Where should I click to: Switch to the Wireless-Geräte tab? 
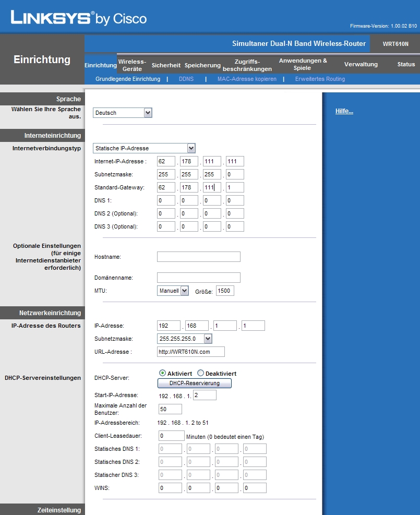[132, 65]
